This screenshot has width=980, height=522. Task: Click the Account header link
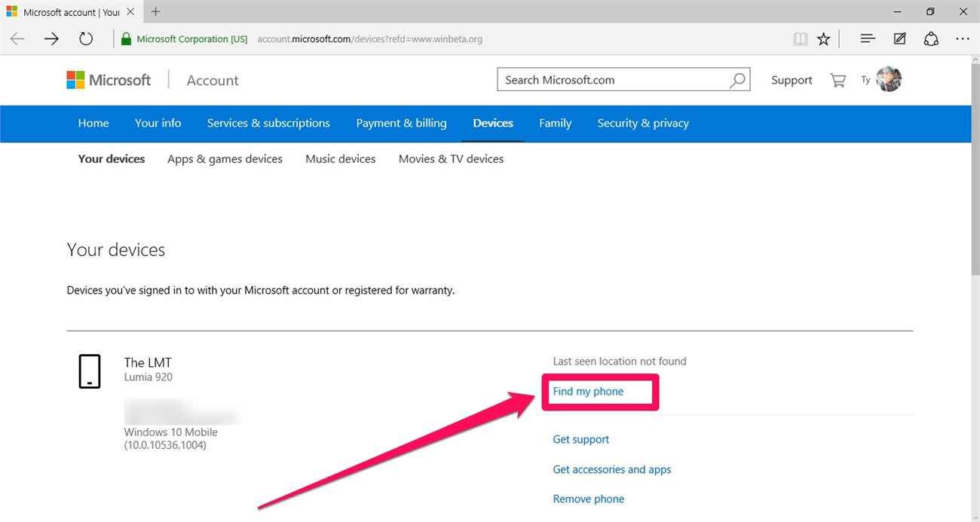(x=213, y=81)
